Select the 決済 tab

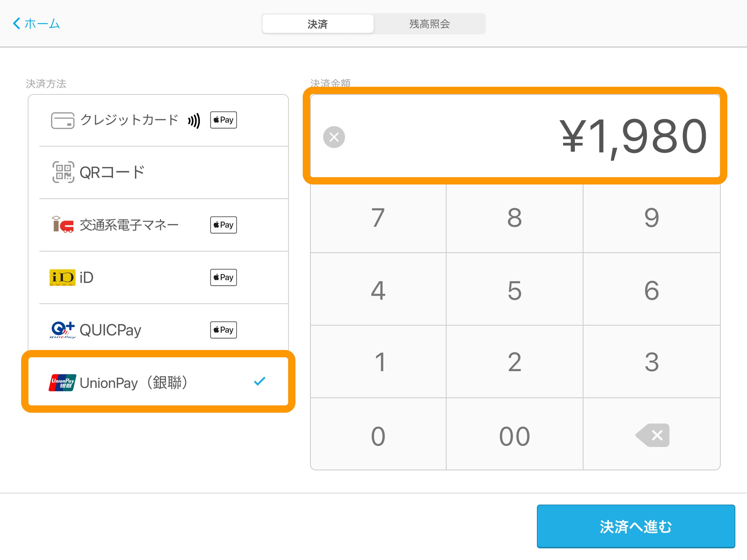pyautogui.click(x=317, y=24)
